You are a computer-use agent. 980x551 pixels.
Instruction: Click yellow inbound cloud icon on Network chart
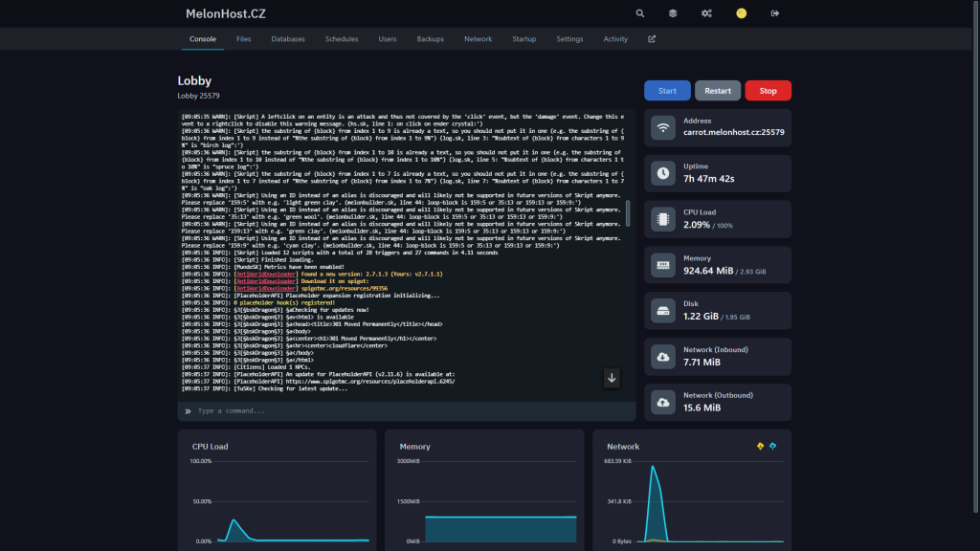[x=760, y=446]
